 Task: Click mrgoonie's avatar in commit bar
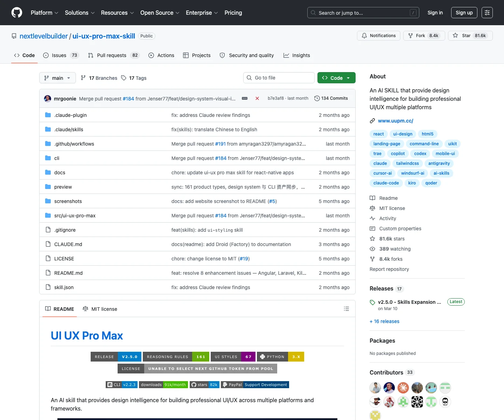48,99
